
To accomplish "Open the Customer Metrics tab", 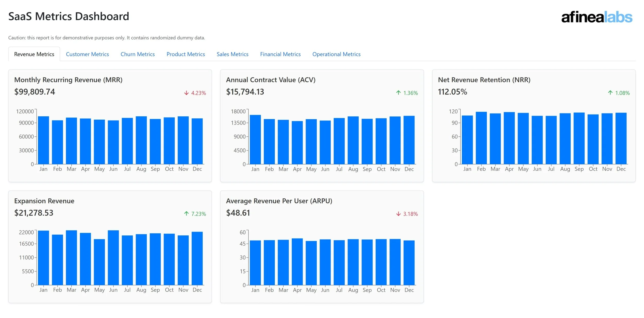I will pos(87,54).
